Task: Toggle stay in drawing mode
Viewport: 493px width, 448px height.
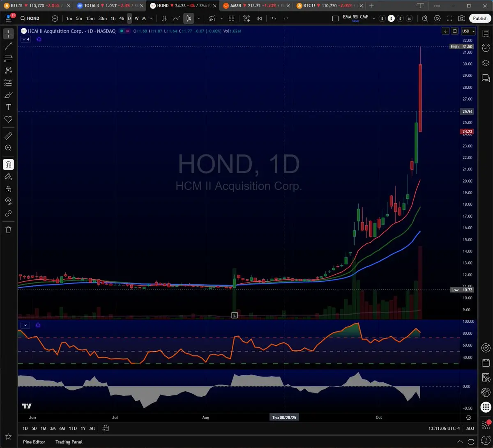Action: point(8,177)
